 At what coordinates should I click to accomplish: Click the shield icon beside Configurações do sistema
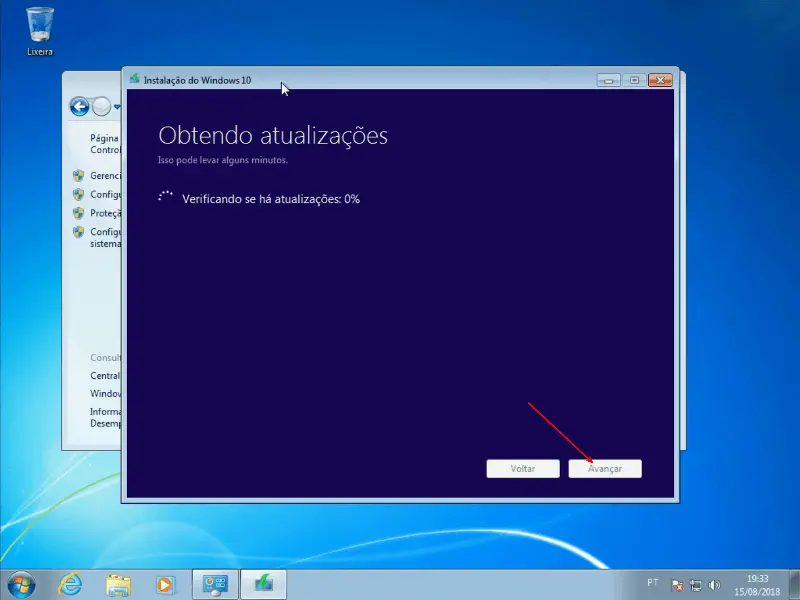pyautogui.click(x=78, y=232)
